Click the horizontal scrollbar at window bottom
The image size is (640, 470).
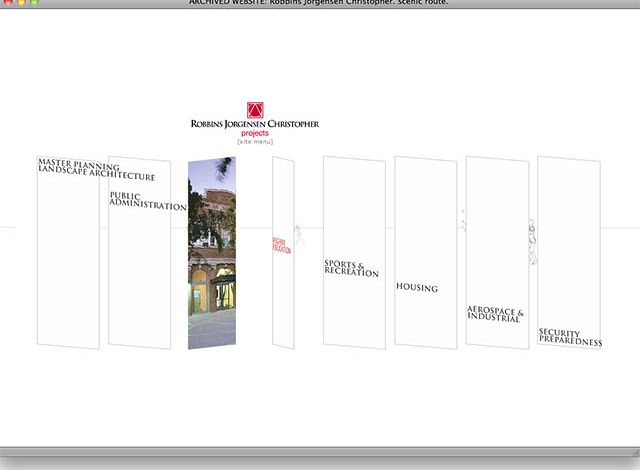coord(320,452)
